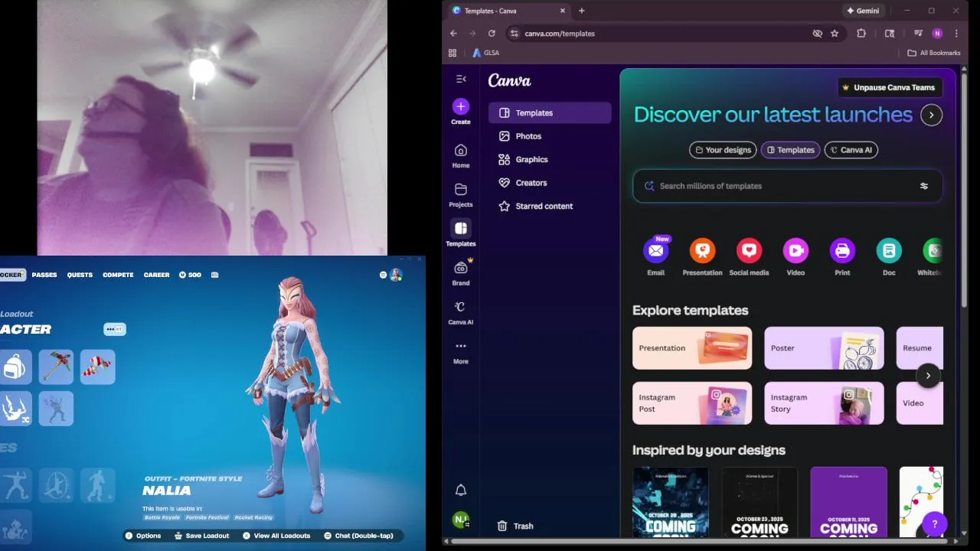
Task: Click the purple Create plus button
Action: 460,106
